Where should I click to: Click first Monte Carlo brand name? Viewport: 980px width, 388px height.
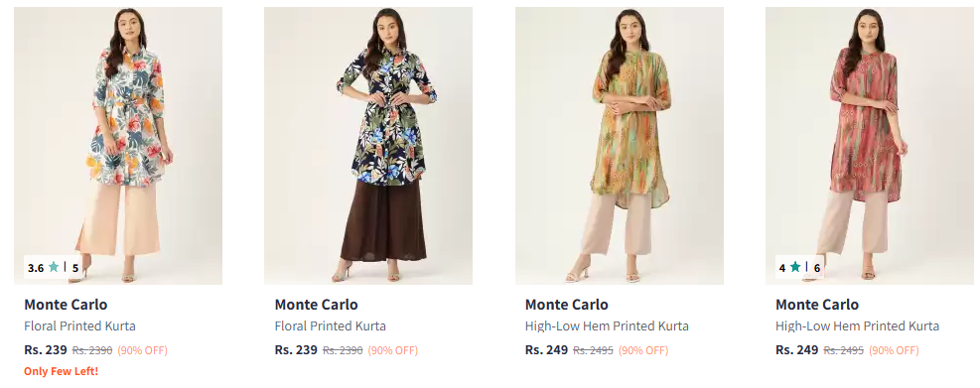point(66,305)
